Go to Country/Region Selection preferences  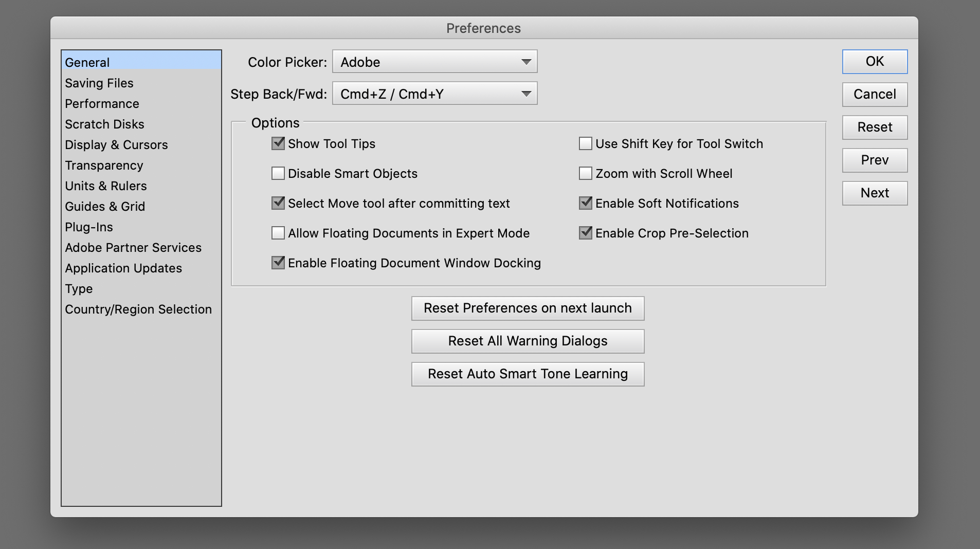[138, 309]
